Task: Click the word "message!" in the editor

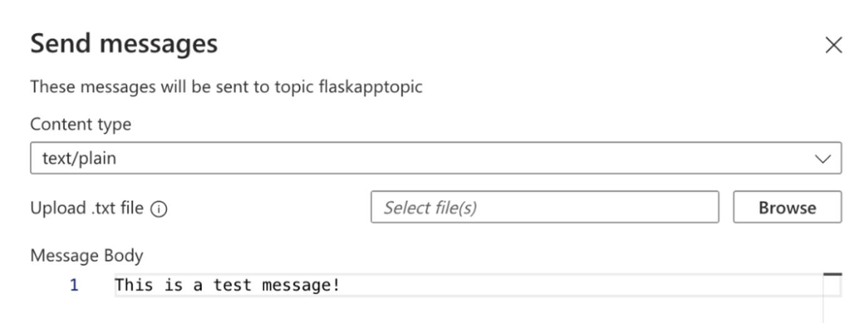Action: tap(301, 286)
